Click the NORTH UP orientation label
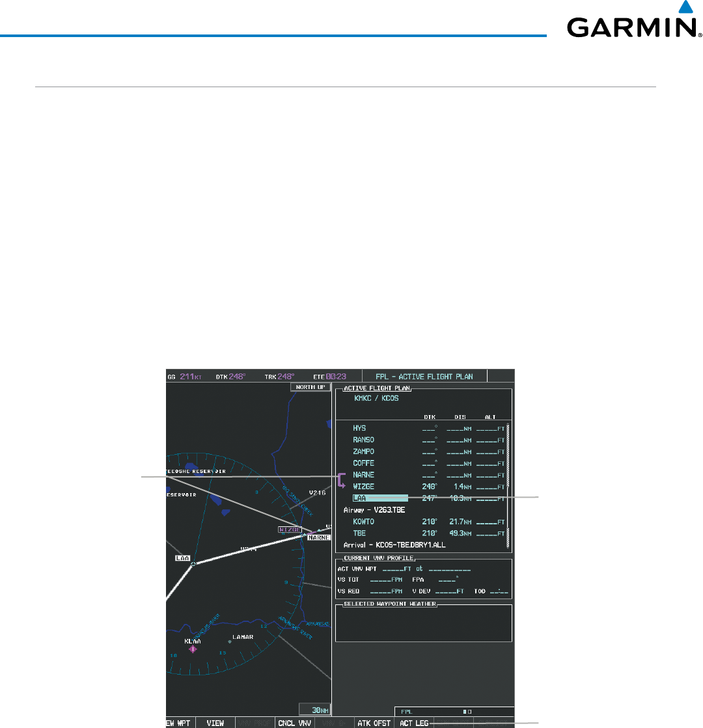Image resolution: width=703 pixels, height=728 pixels. pos(310,387)
